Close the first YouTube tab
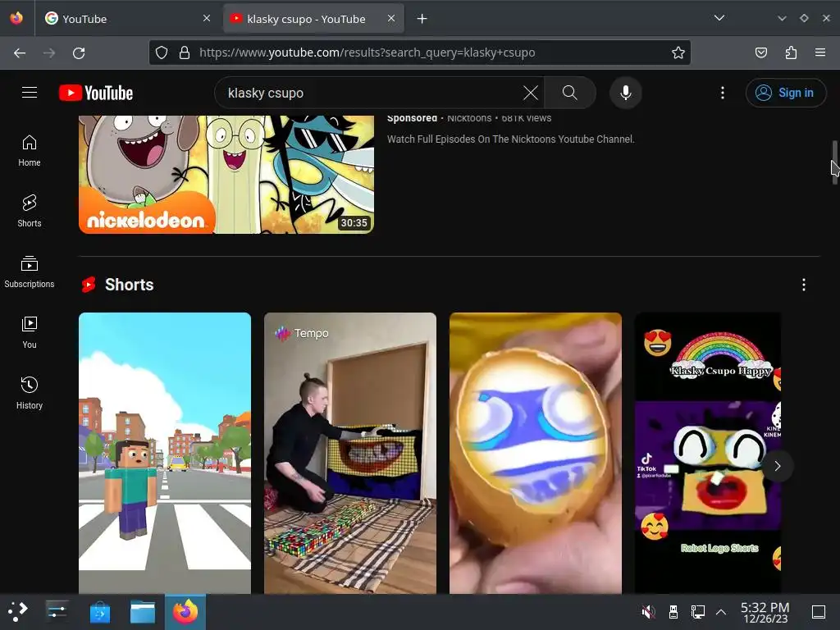The image size is (840, 630). coord(206,18)
